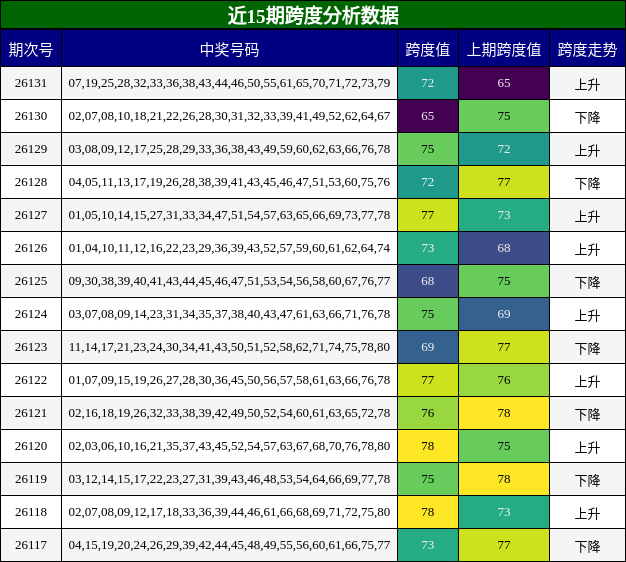Select period number 26117

click(31, 545)
